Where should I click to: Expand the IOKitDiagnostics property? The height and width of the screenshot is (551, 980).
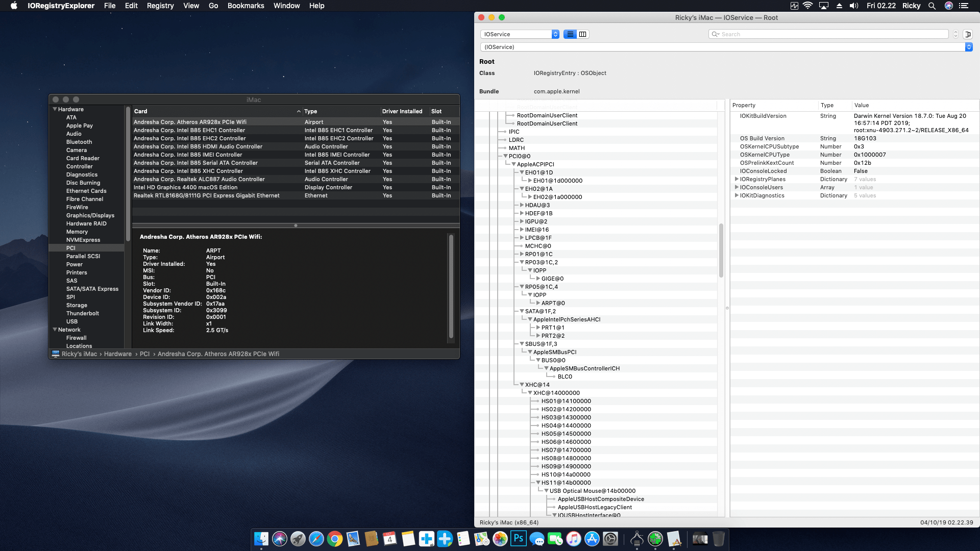pos(736,195)
